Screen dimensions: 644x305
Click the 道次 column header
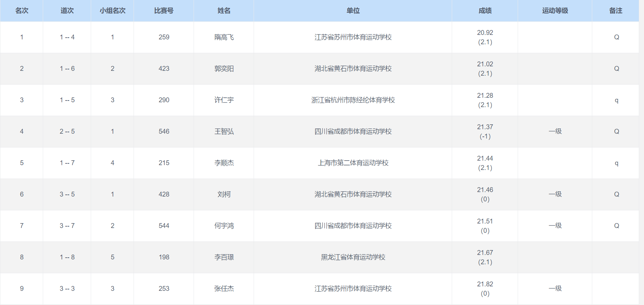[67, 11]
